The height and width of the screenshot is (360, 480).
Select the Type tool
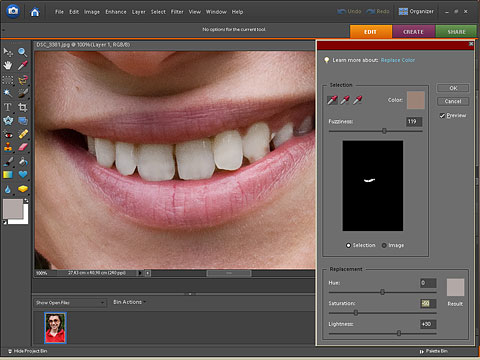[x=8, y=107]
